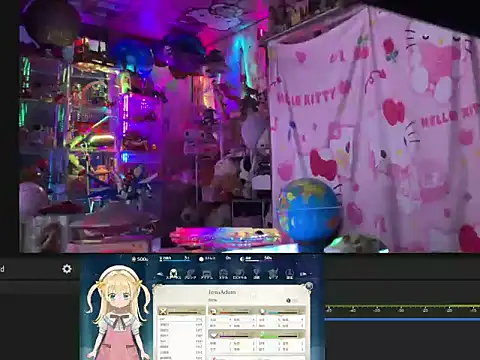Close the character status window
480x360 pixels.
pos(309,286)
